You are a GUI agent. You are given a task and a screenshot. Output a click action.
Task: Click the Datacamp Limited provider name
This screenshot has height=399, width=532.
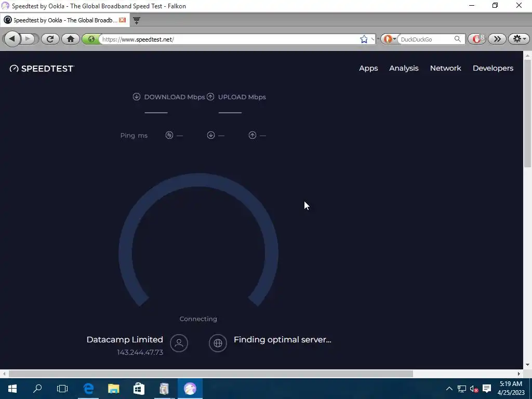(125, 340)
